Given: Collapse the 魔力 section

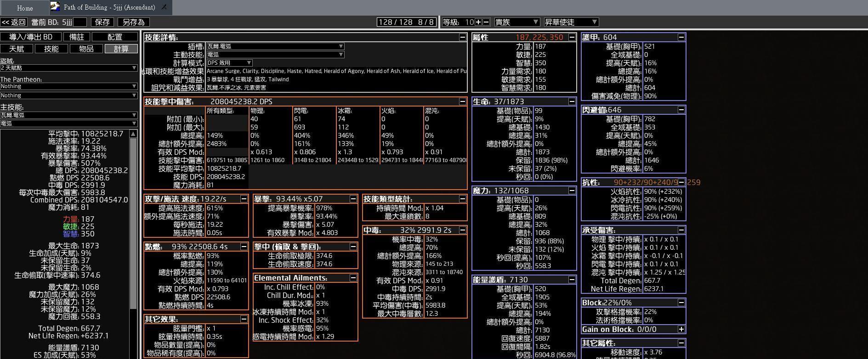Looking at the screenshot, I should pos(572,191).
